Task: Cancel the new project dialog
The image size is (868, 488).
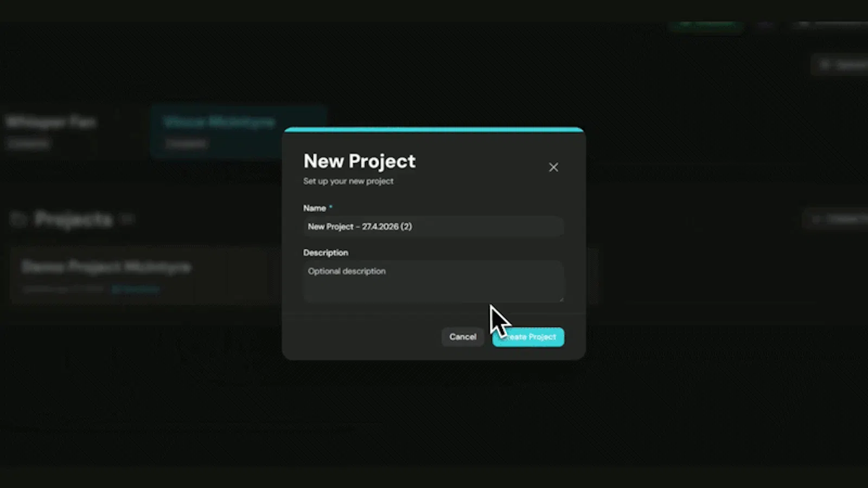Action: click(463, 337)
